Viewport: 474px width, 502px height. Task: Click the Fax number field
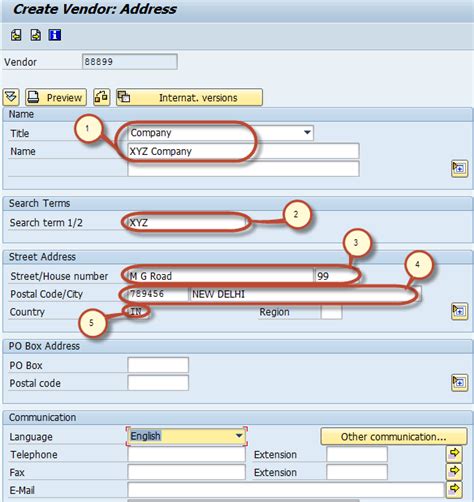186,472
